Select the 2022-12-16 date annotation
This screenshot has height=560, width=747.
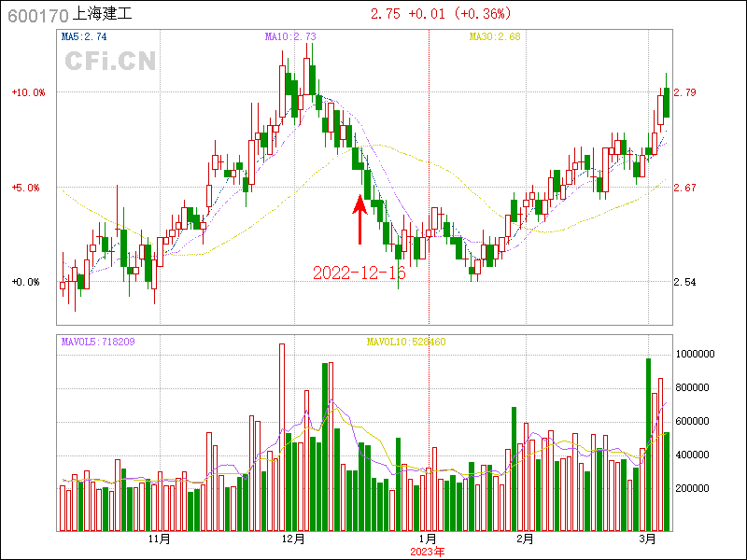[x=359, y=273]
